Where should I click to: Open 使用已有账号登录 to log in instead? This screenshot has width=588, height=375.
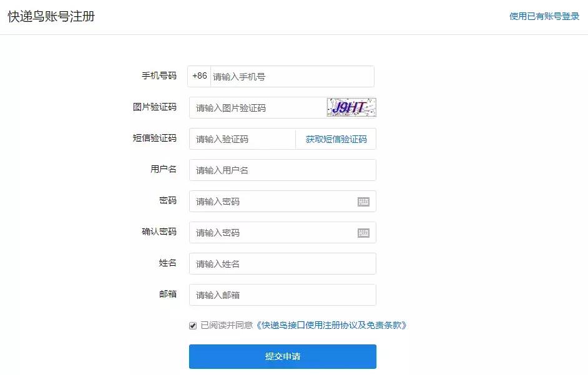544,17
